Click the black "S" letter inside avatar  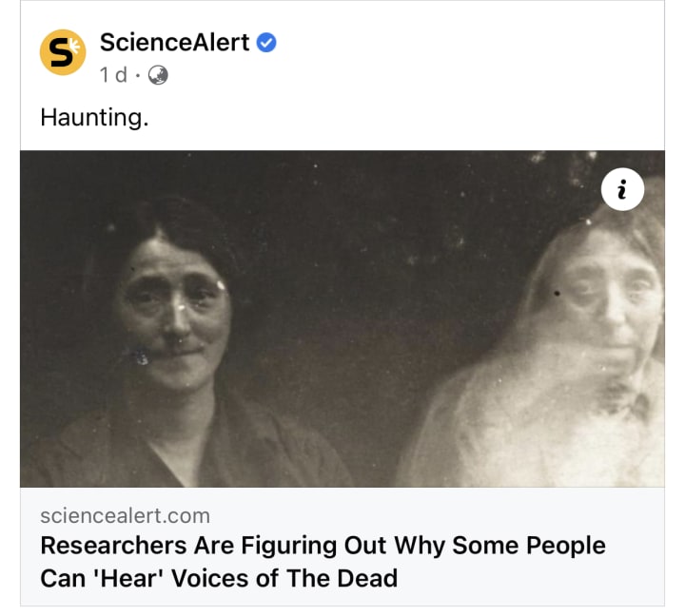click(59, 53)
